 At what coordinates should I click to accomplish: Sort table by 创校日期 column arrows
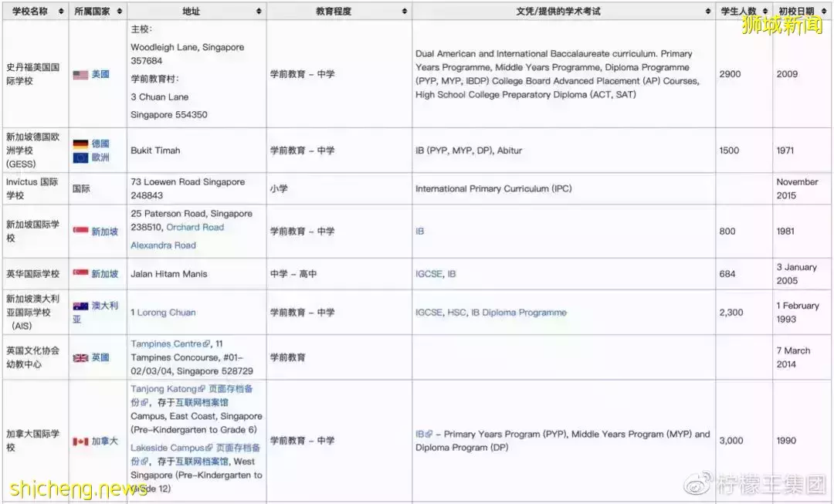[x=825, y=11]
